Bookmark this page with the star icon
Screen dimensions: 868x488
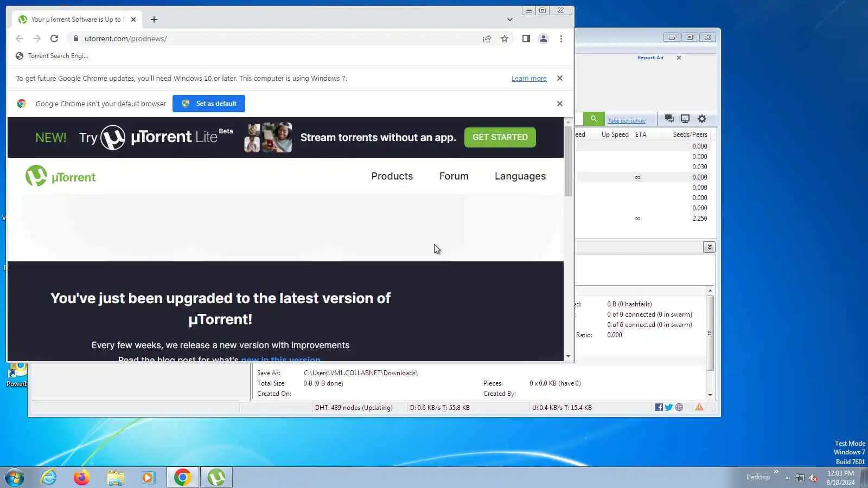click(505, 38)
